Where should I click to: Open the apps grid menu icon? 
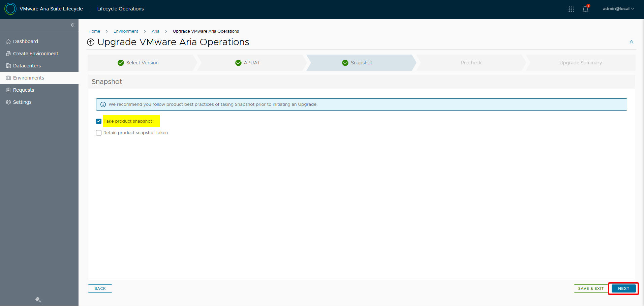click(x=571, y=9)
